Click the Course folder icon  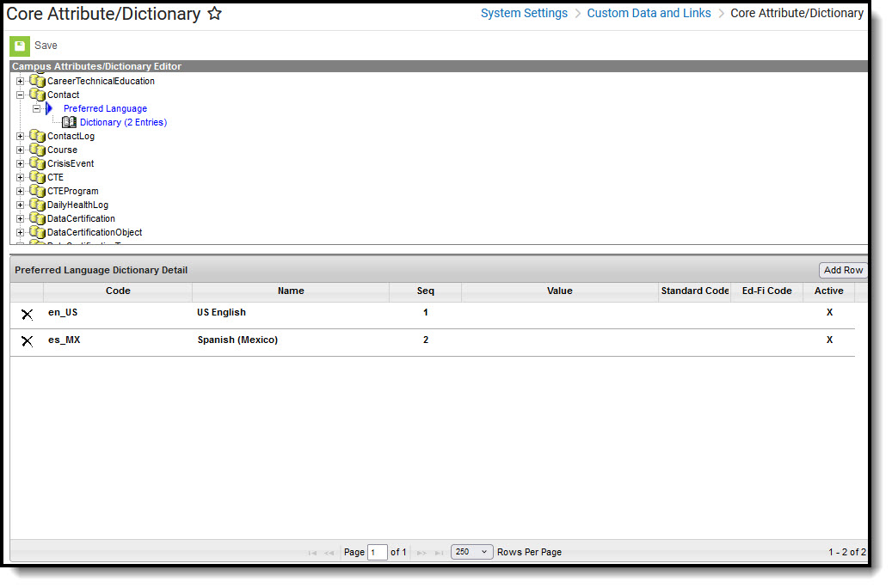point(38,150)
